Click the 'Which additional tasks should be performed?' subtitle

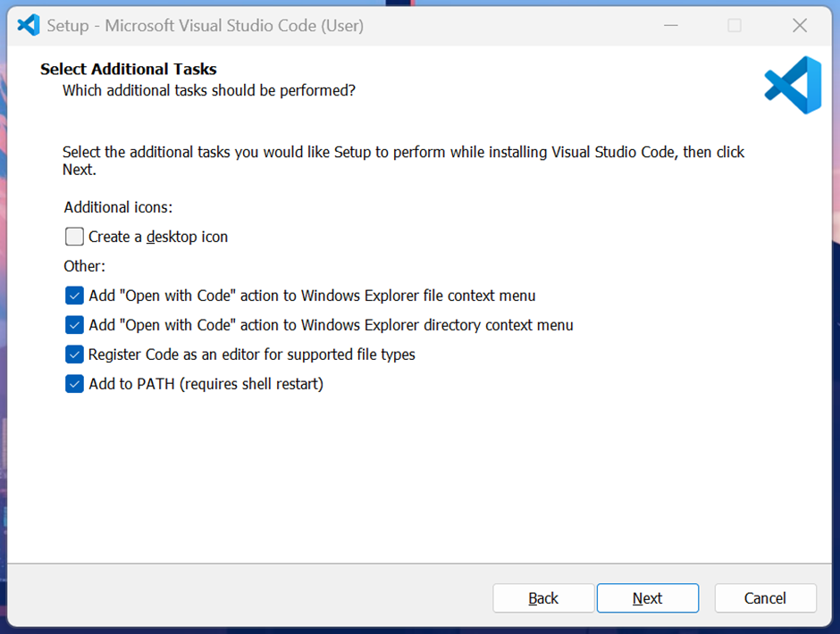point(209,90)
